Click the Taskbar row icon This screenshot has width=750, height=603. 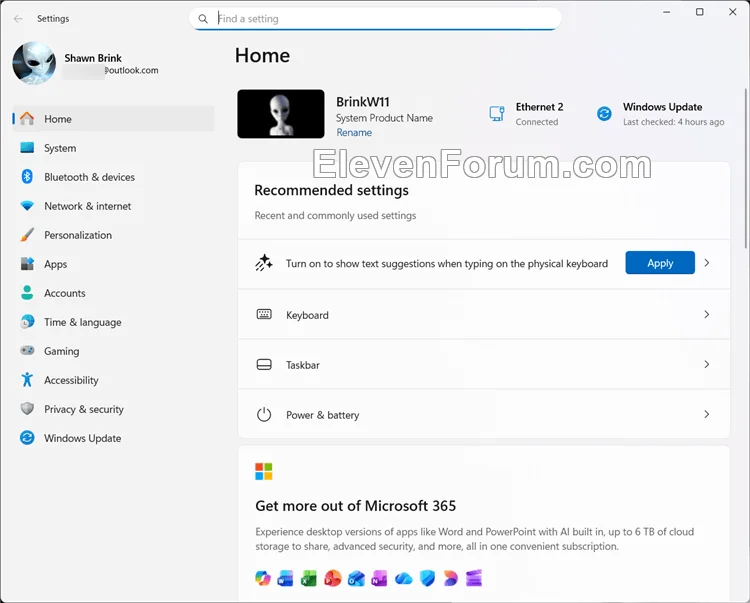coord(264,364)
